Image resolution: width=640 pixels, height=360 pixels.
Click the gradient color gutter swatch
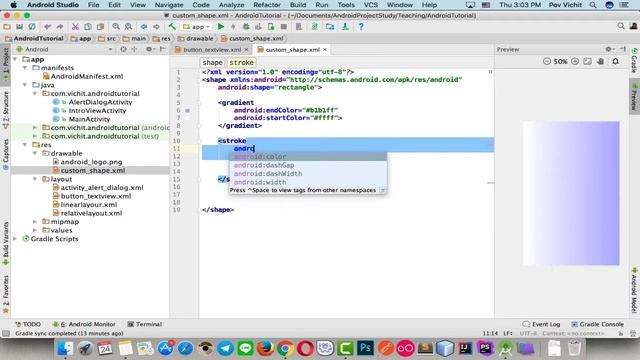[187, 110]
